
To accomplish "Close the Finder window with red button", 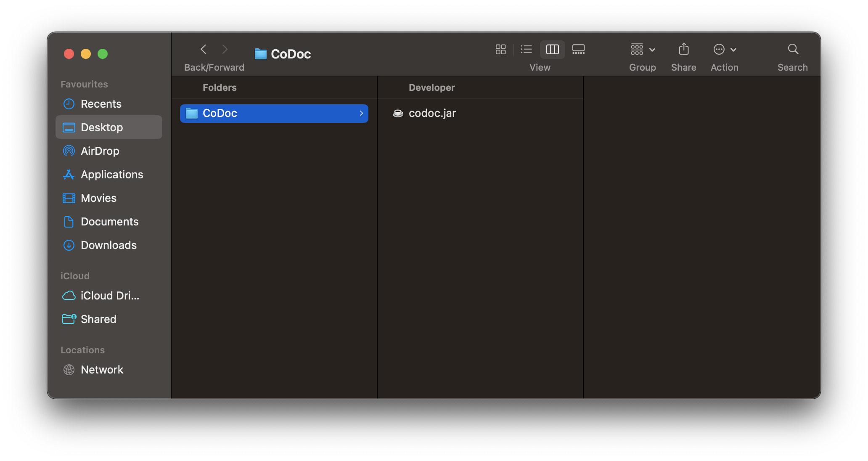I will (x=69, y=54).
